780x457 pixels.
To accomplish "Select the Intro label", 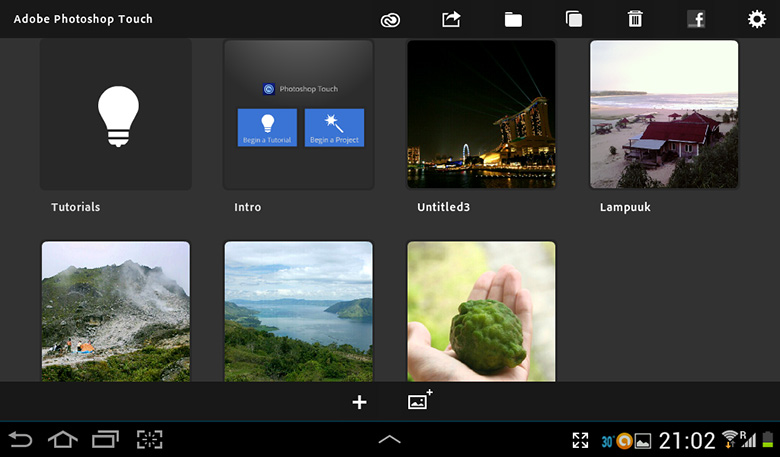I will [248, 207].
